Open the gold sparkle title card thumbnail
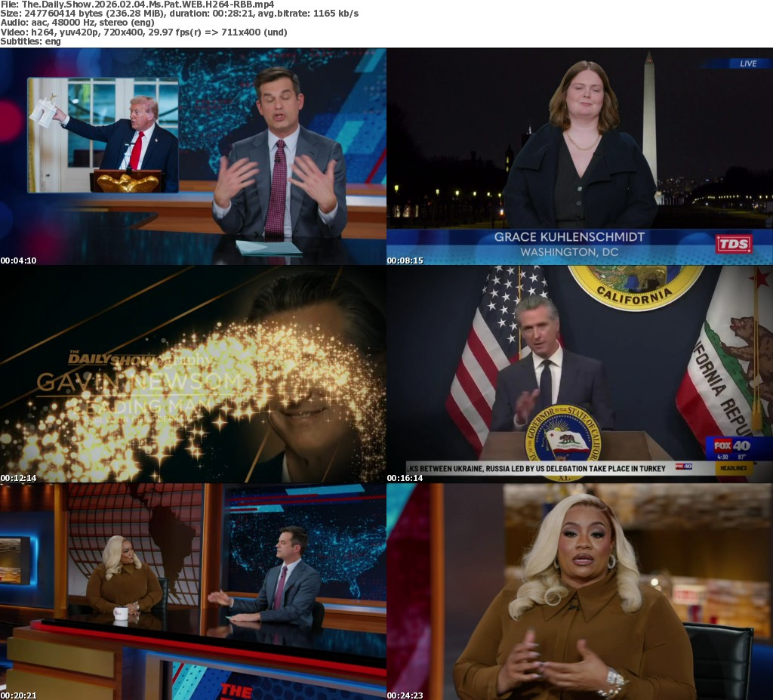Viewport: 773px width, 700px height. pyautogui.click(x=193, y=375)
